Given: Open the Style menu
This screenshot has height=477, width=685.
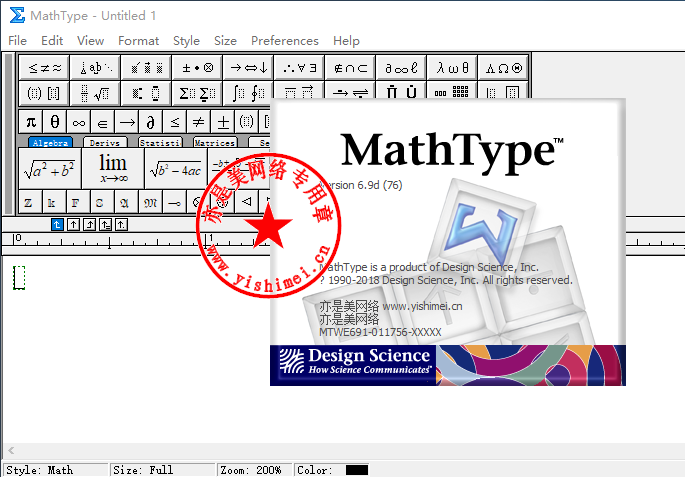Looking at the screenshot, I should [x=187, y=41].
